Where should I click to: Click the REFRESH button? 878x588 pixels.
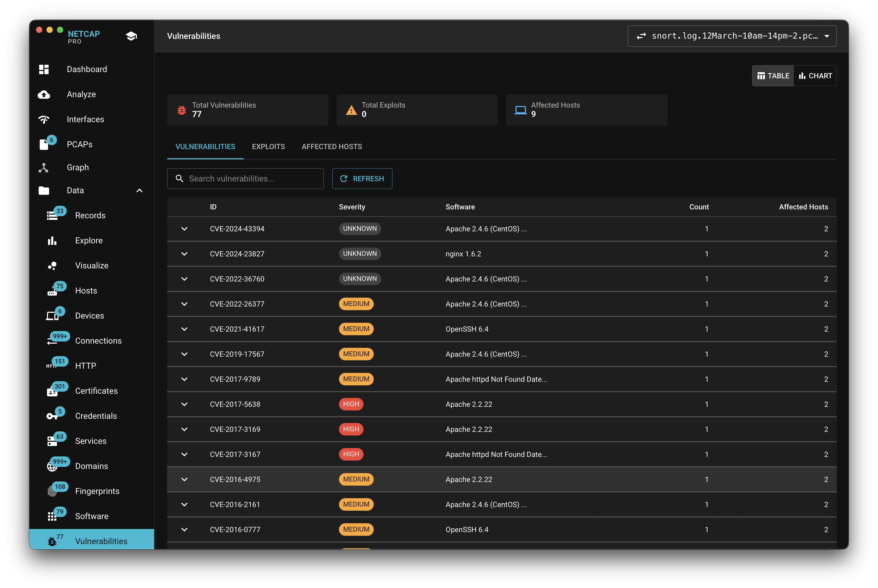(362, 179)
